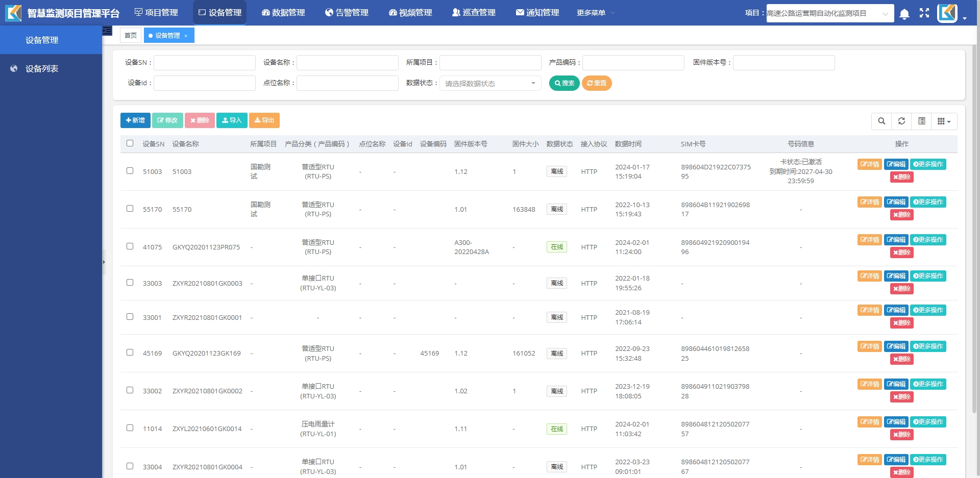
Task: Switch to the 首页 tab
Action: pyautogui.click(x=131, y=36)
